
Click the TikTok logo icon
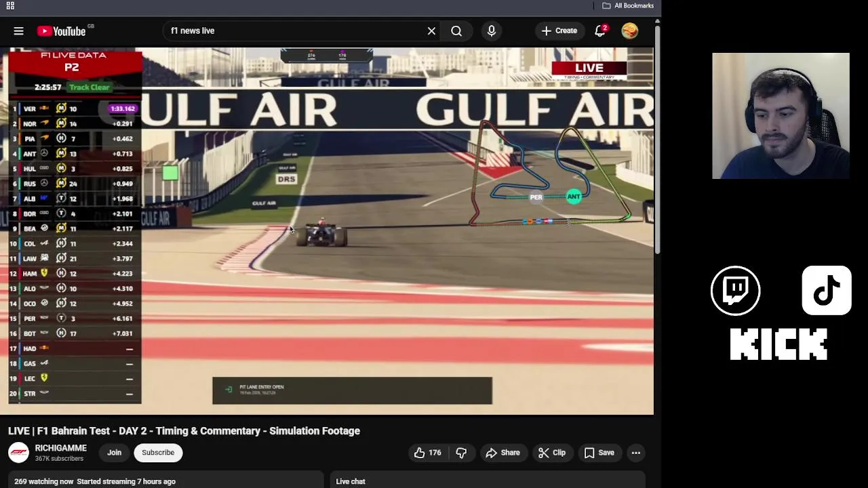(827, 291)
